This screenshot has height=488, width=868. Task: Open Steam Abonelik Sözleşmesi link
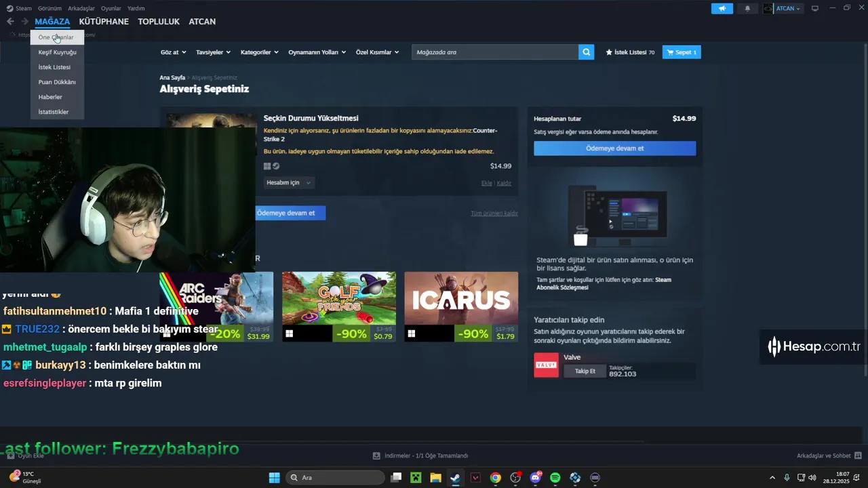tap(604, 283)
